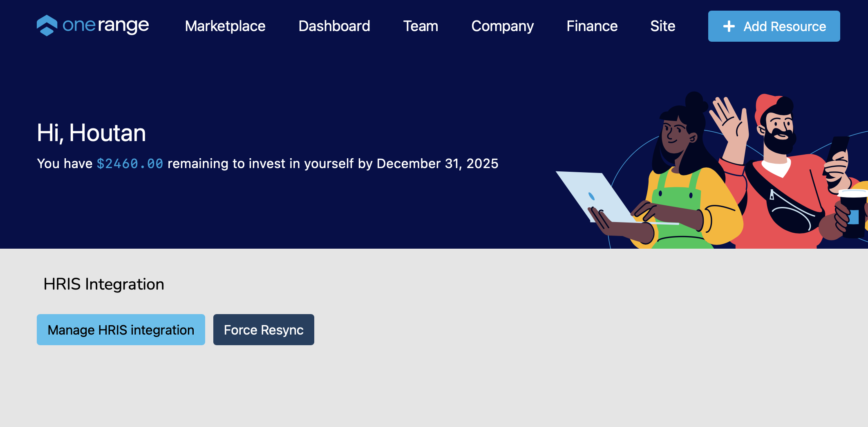Trigger a Force Resync of HRIS data

point(263,329)
